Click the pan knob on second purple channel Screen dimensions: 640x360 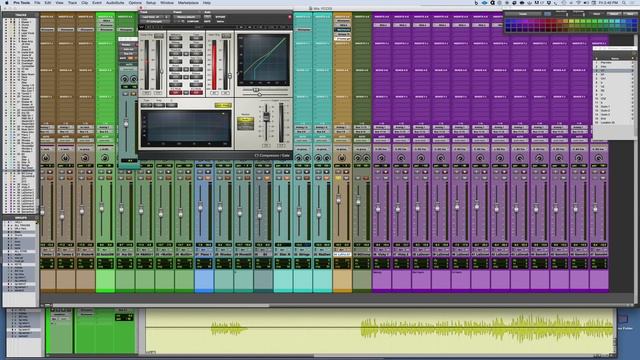pyautogui.click(x=401, y=158)
